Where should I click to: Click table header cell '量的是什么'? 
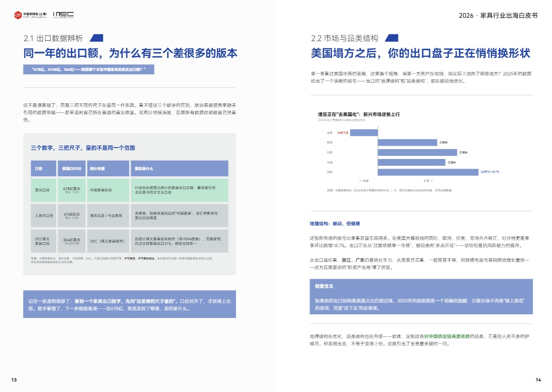pos(179,169)
